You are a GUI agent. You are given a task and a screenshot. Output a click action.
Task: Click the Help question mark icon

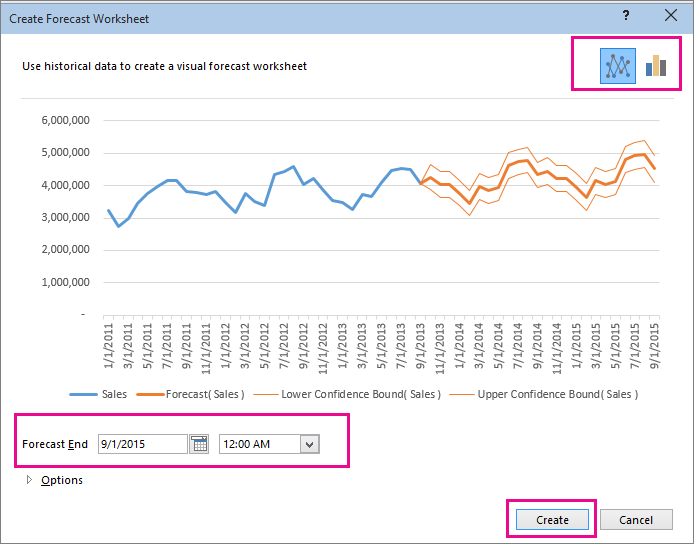[x=626, y=15]
